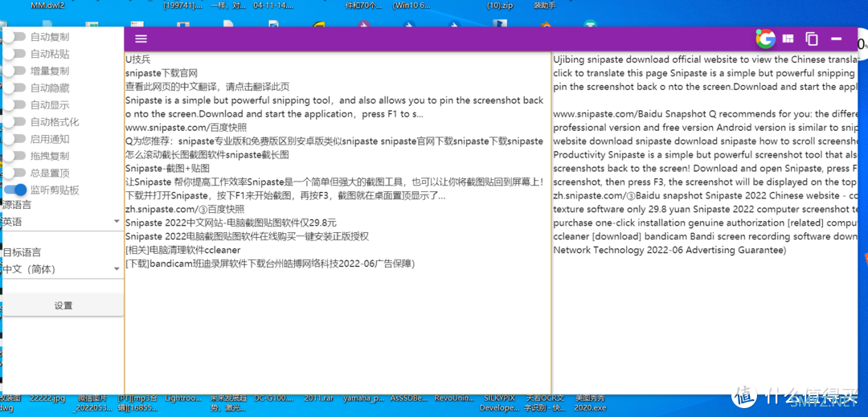Click the 'RevoUnin...' desktop shortcut label
The image size is (868, 417).
(x=454, y=399)
